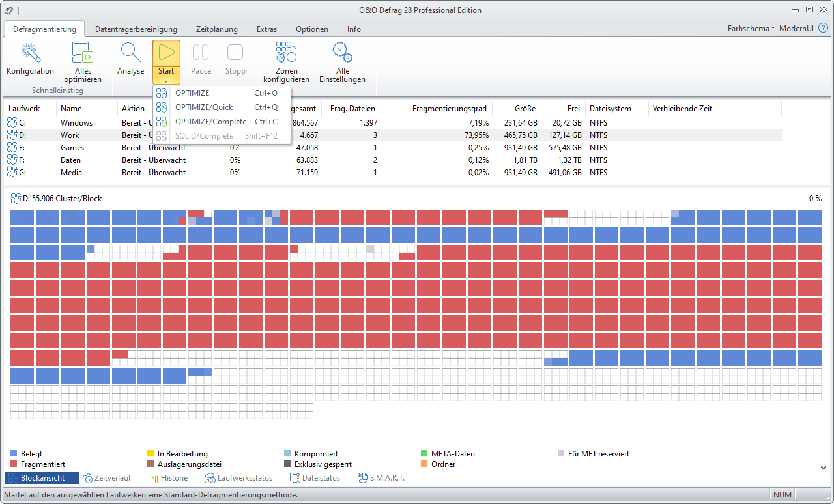Switch to Blockansicht view
This screenshot has width=834, height=504.
pos(42,478)
